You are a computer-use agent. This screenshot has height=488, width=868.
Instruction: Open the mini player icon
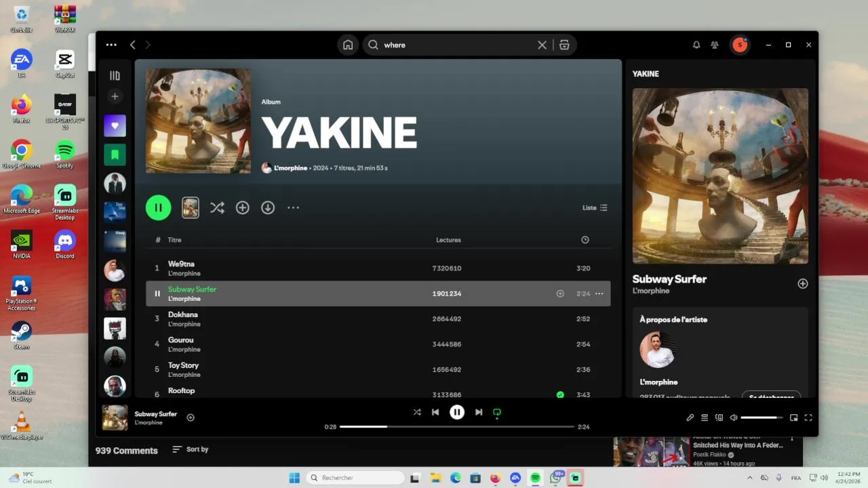794,418
